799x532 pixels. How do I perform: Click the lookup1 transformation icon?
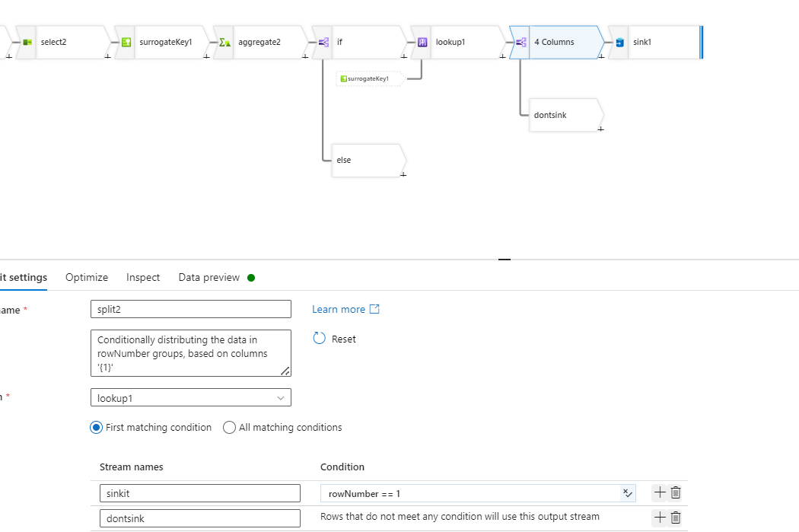422,42
